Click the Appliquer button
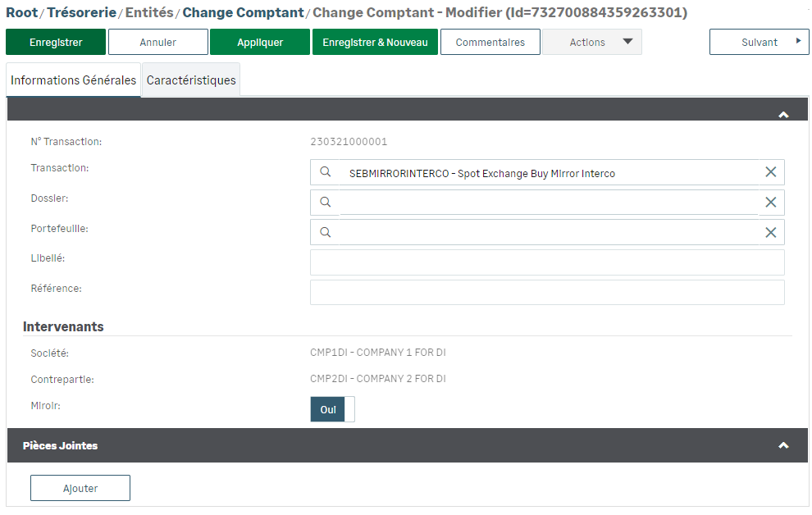Image resolution: width=812 pixels, height=515 pixels. pyautogui.click(x=260, y=42)
